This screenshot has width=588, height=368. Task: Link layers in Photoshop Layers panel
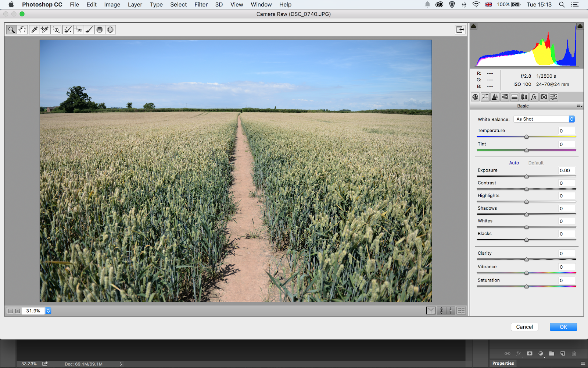[508, 354]
